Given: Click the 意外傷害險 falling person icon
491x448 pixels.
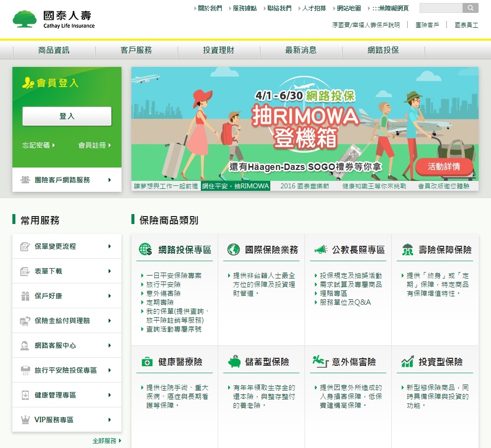Looking at the screenshot, I should pyautogui.click(x=320, y=361).
